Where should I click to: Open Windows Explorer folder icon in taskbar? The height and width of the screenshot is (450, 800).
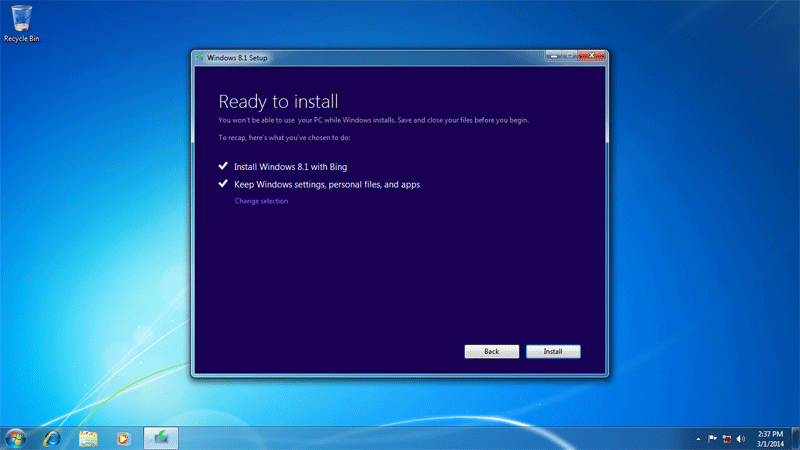tap(88, 439)
